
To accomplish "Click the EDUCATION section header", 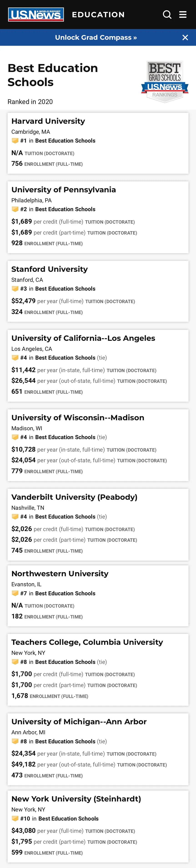I will 98,15.
